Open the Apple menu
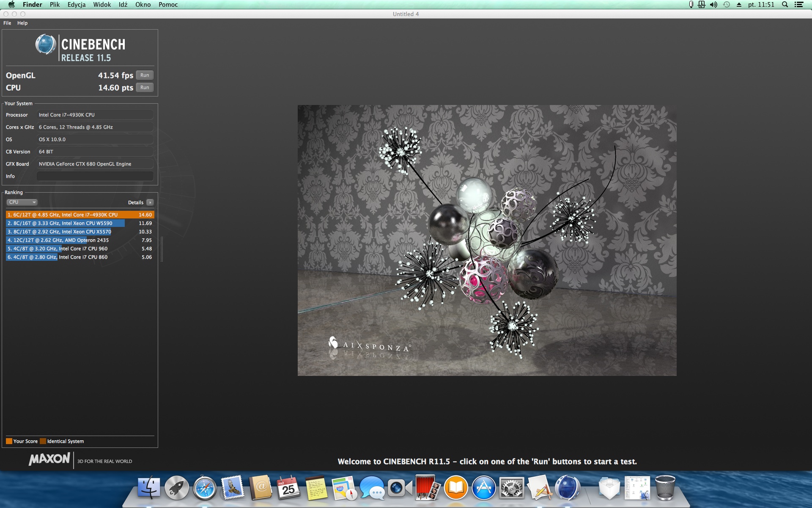812x508 pixels. [11, 5]
